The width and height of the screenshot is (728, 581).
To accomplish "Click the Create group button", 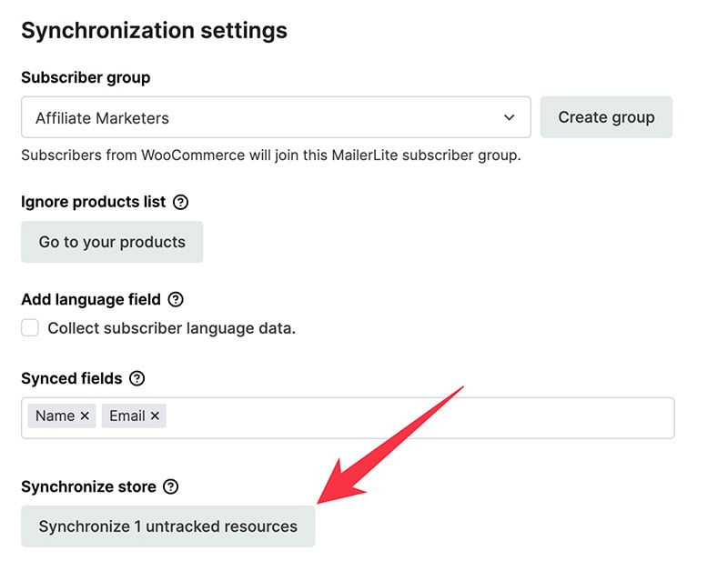I will (606, 117).
